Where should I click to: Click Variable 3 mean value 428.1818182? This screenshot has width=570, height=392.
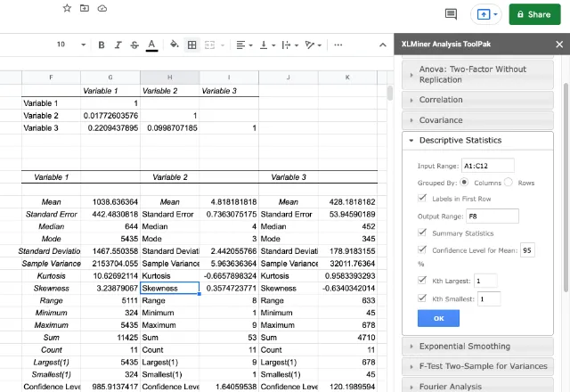(348, 202)
